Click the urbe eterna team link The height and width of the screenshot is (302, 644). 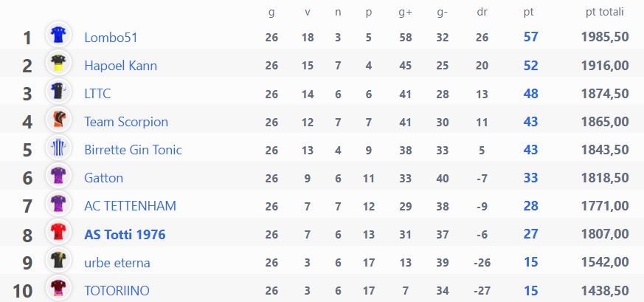[117, 263]
